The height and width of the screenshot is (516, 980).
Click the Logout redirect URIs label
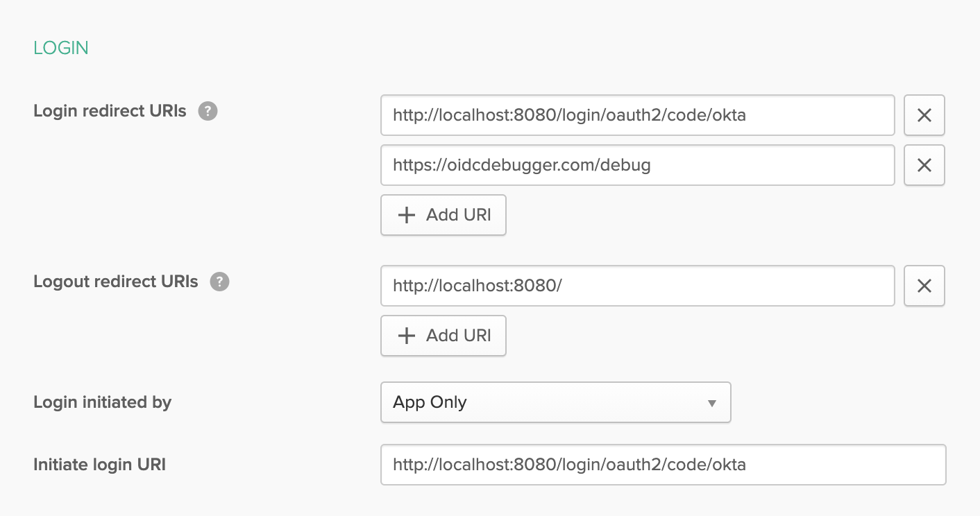pyautogui.click(x=116, y=282)
